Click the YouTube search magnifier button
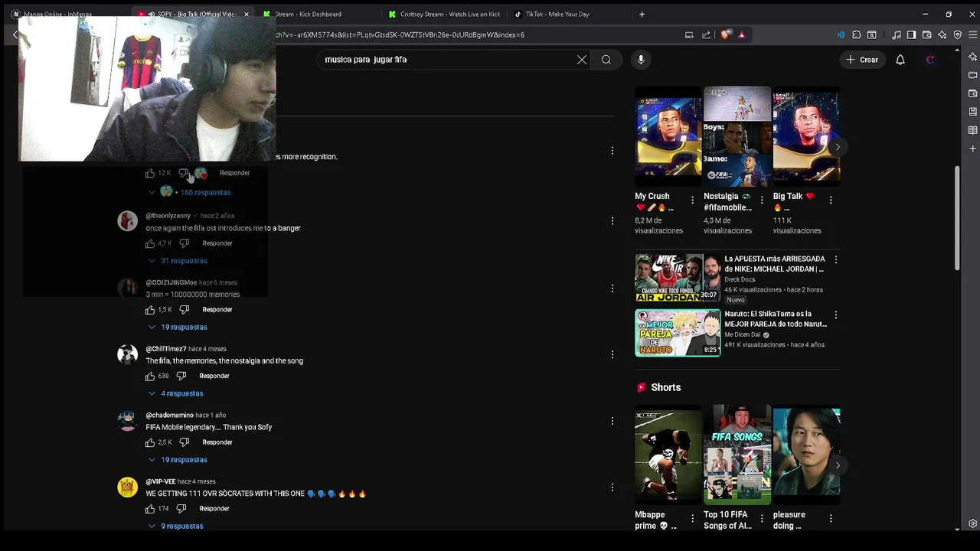Image resolution: width=980 pixels, height=551 pixels. 606,60
